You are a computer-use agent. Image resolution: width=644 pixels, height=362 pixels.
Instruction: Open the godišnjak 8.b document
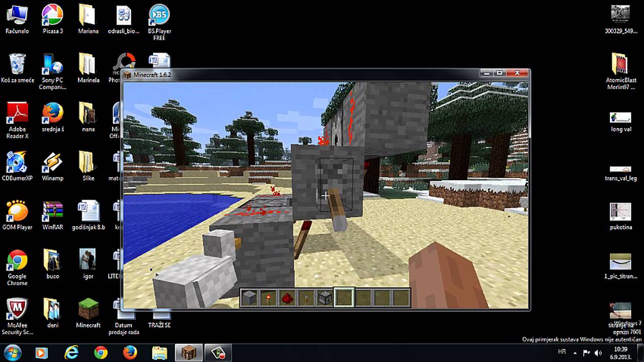click(x=88, y=215)
